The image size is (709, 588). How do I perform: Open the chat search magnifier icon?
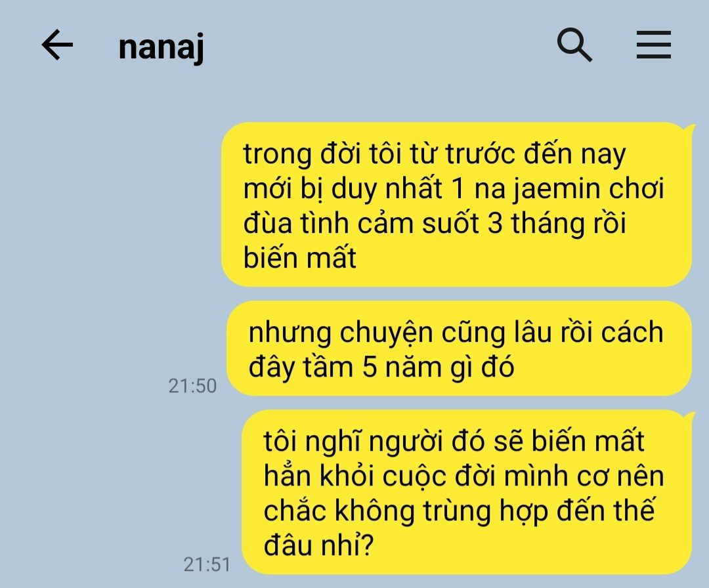(574, 44)
